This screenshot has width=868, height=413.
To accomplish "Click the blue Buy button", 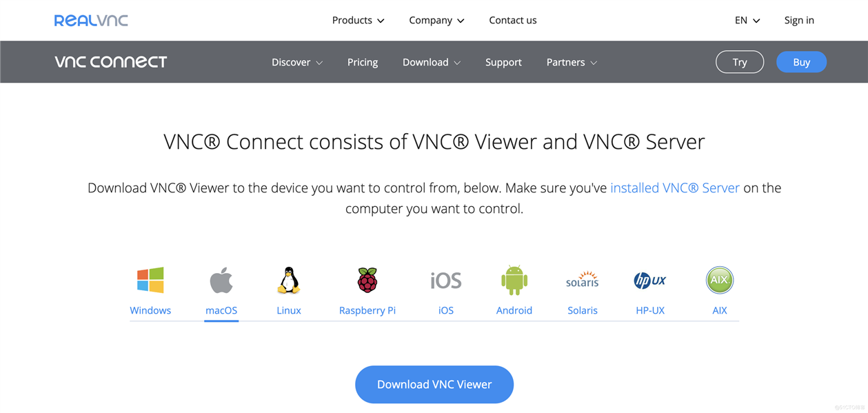I will pyautogui.click(x=801, y=62).
